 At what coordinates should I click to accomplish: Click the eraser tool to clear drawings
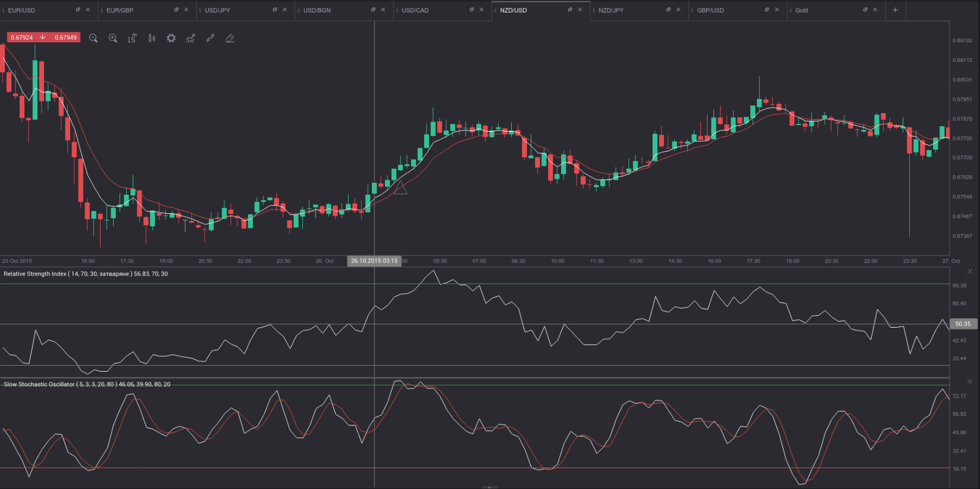230,38
